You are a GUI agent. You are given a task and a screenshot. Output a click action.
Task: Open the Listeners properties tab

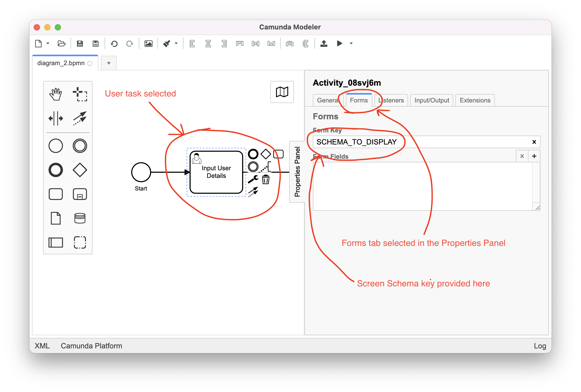[391, 100]
